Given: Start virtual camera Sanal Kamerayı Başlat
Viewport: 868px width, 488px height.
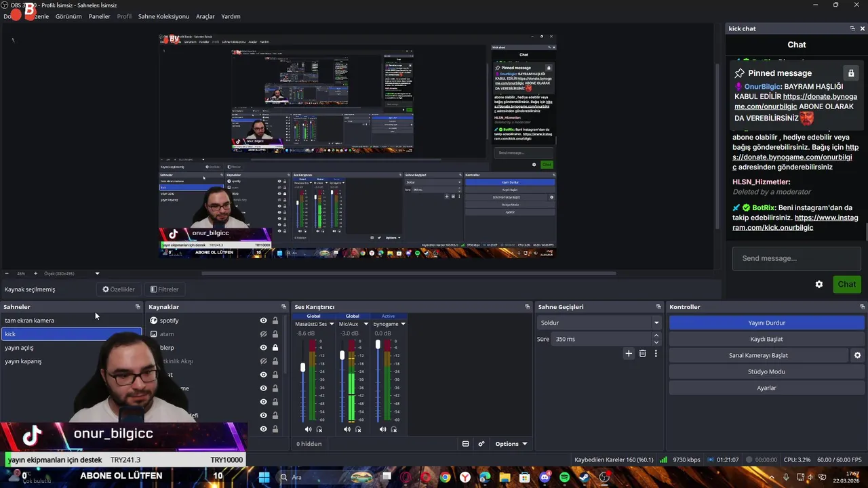Looking at the screenshot, I should pos(758,355).
